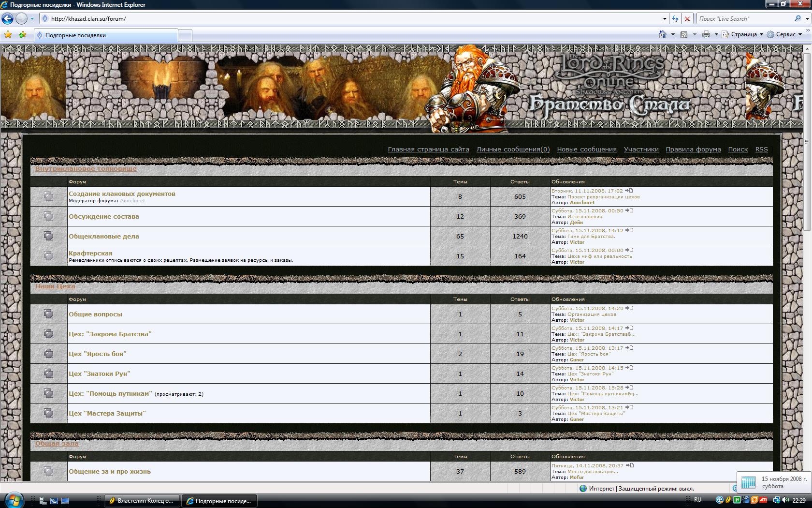Click folder icon of Цех "Ярость боя" row

[x=48, y=354]
